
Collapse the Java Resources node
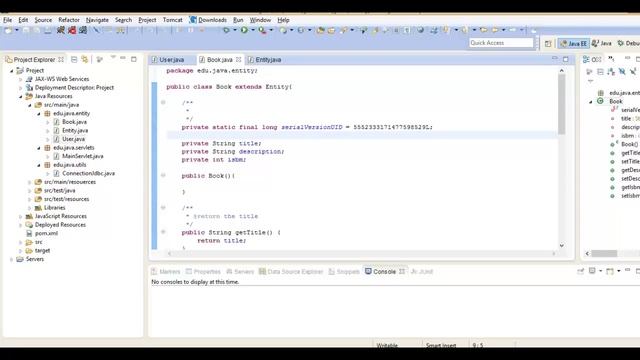(x=20, y=96)
